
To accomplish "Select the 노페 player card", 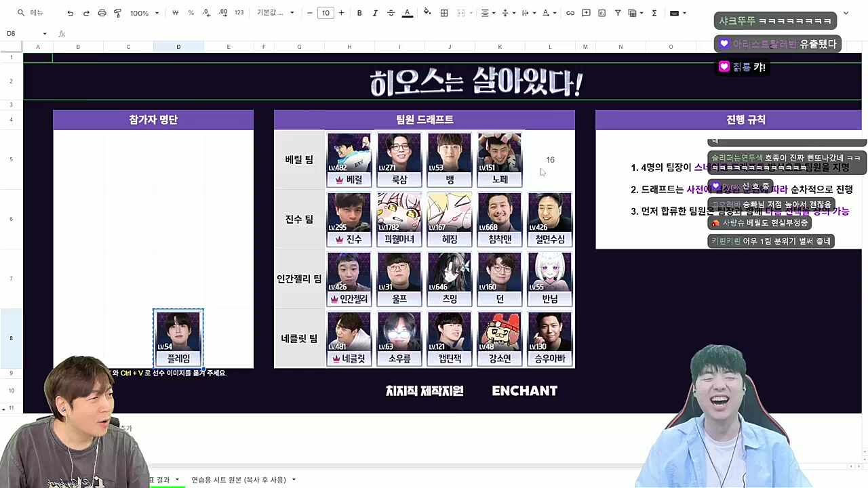I will [500, 159].
